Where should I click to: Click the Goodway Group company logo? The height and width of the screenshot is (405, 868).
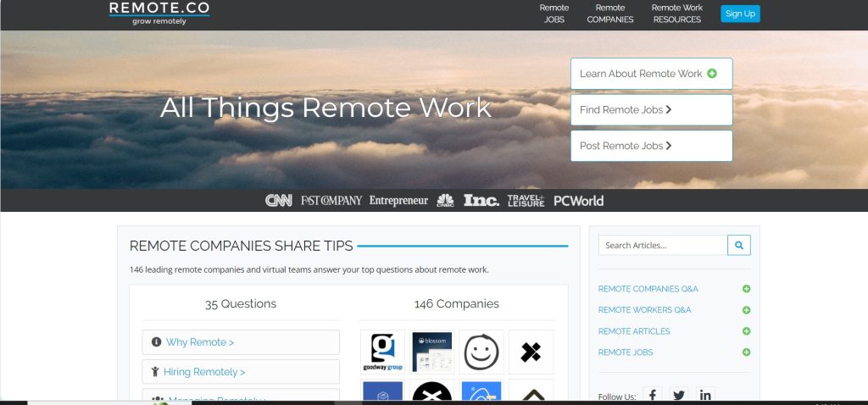click(382, 352)
